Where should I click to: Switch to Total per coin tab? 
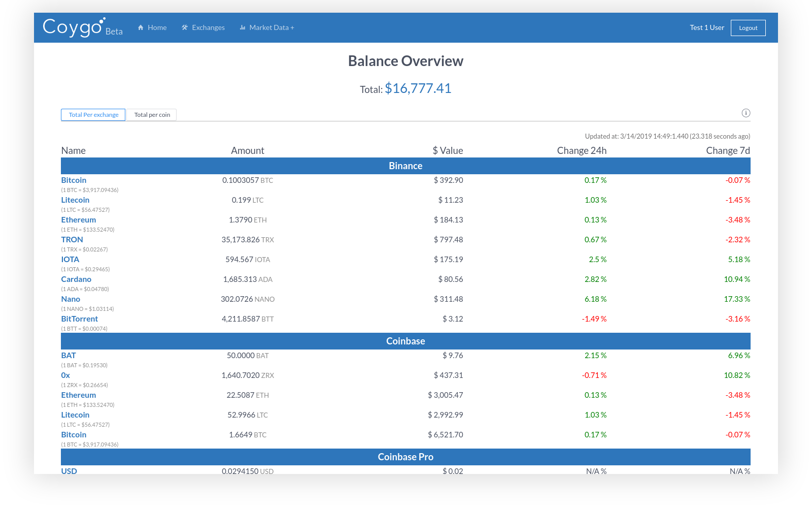pyautogui.click(x=152, y=115)
